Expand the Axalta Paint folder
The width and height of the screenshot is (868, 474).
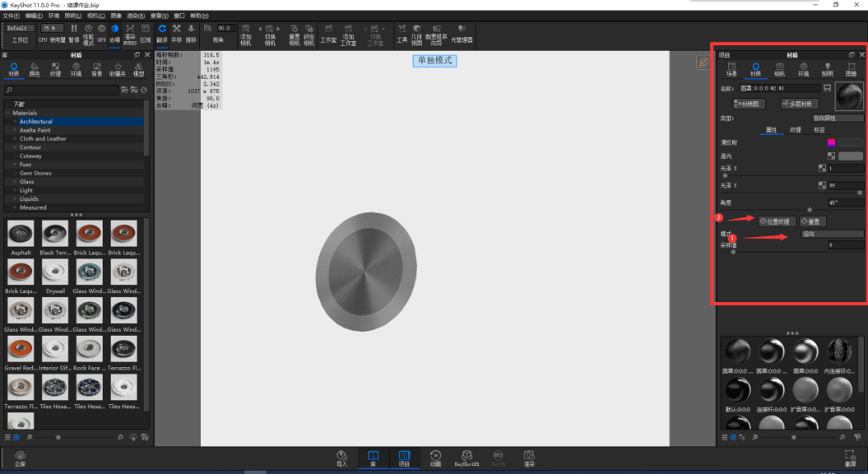point(15,130)
